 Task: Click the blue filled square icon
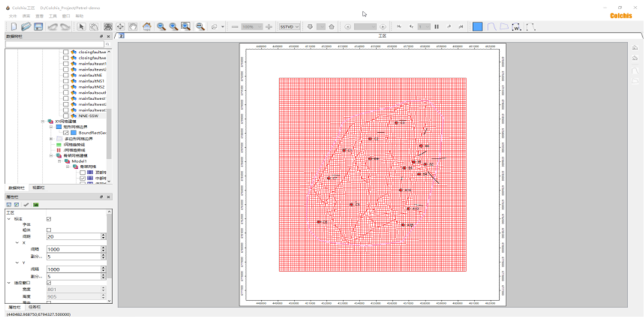[x=478, y=27]
